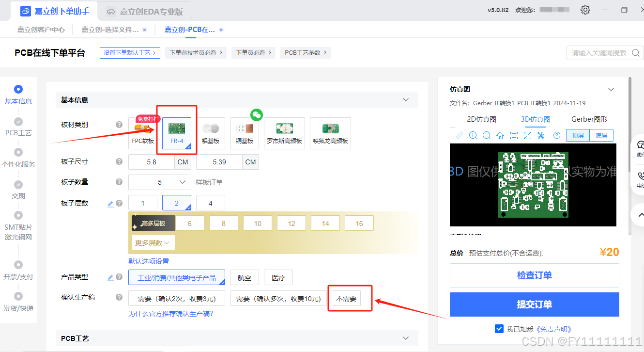Zoom out of the simulation preview
Screen dimensions: 644x352
point(487,135)
